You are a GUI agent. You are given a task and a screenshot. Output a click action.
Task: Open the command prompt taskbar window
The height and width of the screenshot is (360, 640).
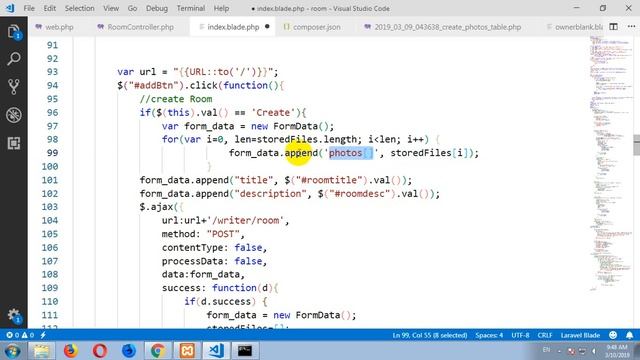point(245,351)
